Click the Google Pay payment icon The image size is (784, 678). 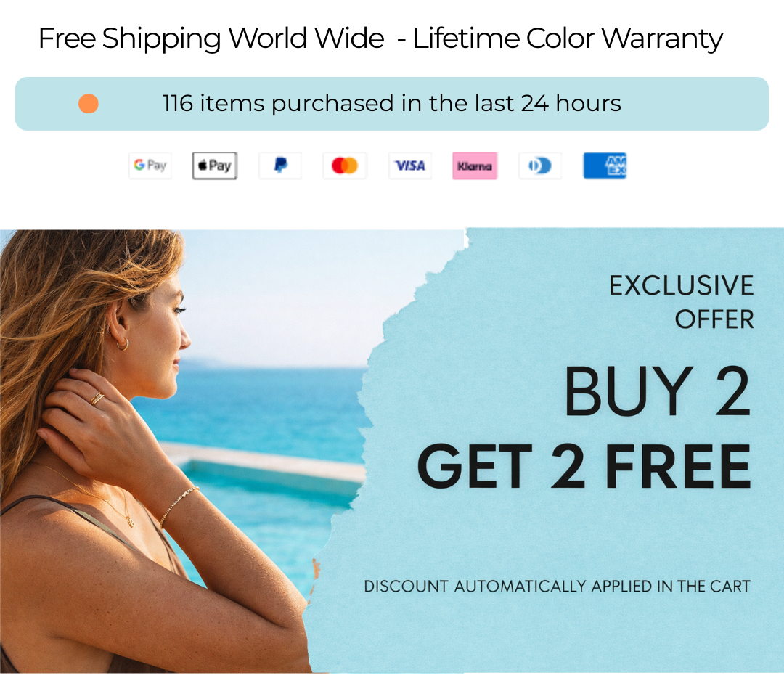click(150, 166)
